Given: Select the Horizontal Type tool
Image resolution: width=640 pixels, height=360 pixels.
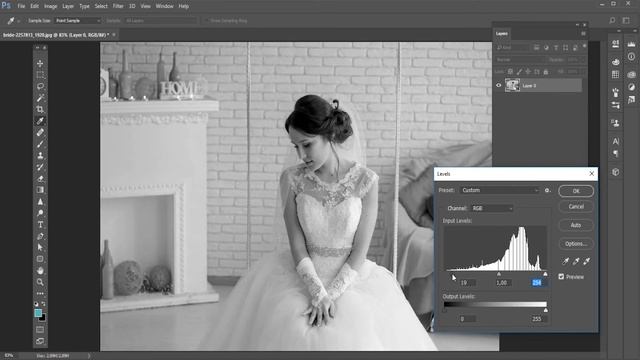Looking at the screenshot, I should 40,224.
